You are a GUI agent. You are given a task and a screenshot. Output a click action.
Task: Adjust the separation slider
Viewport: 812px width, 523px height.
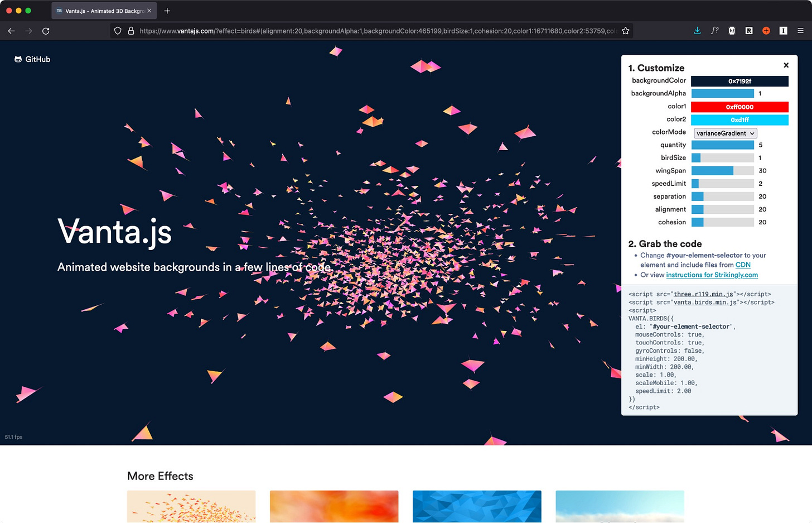coord(723,196)
